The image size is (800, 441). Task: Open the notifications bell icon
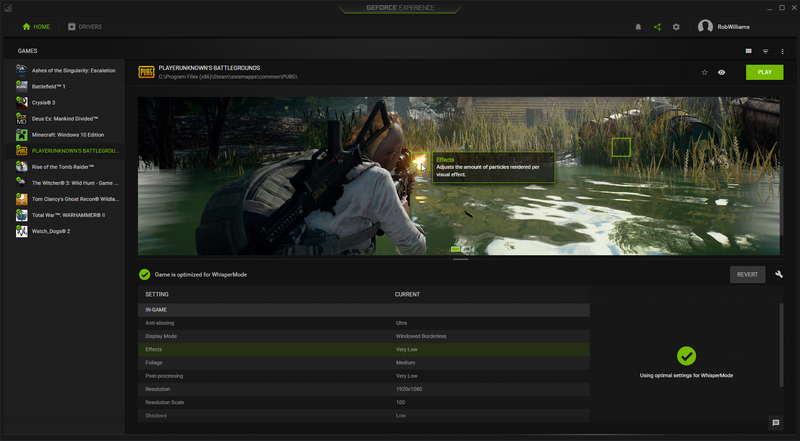tap(638, 27)
